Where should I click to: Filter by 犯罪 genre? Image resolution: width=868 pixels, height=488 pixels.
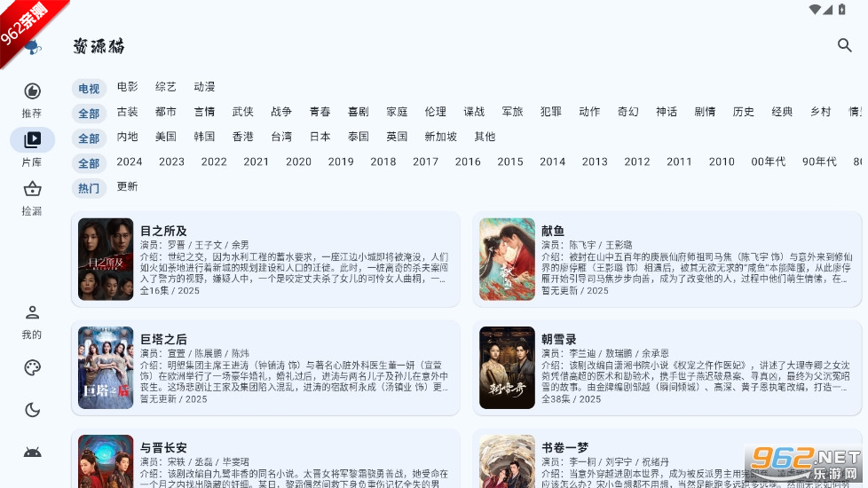551,112
